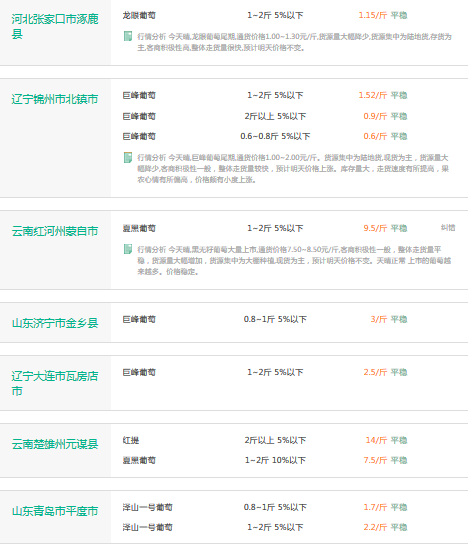Image resolution: width=468 pixels, height=545 pixels.
Task: Select the 山东济宁市金乡县 region
Action: (55, 323)
